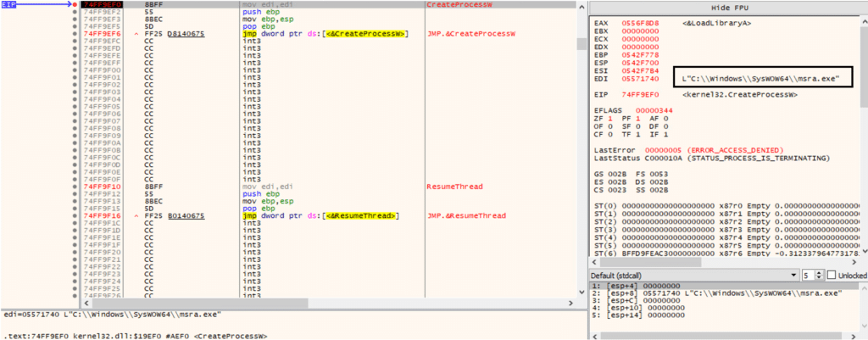Click the ResumeThread comment label
868x340 pixels.
455,187
